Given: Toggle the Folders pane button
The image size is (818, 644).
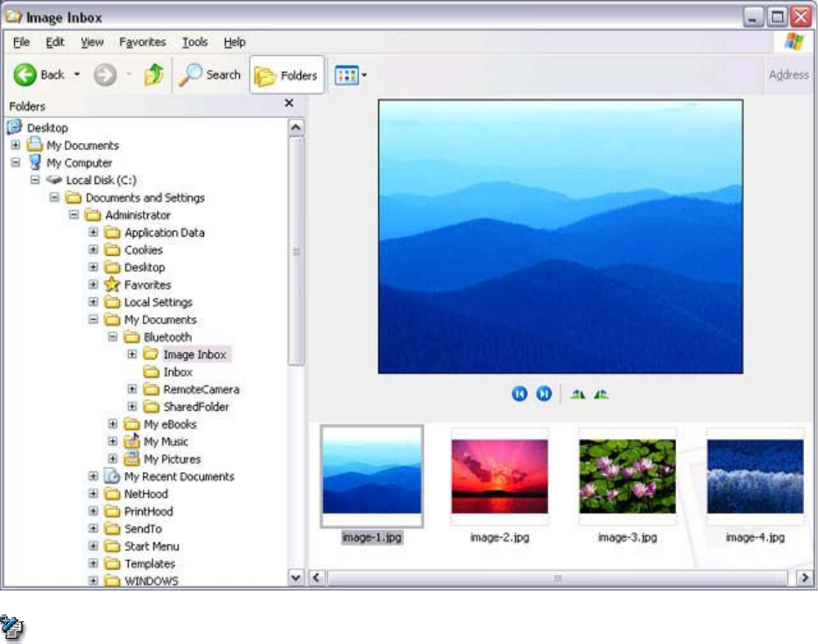Looking at the screenshot, I should [x=286, y=74].
